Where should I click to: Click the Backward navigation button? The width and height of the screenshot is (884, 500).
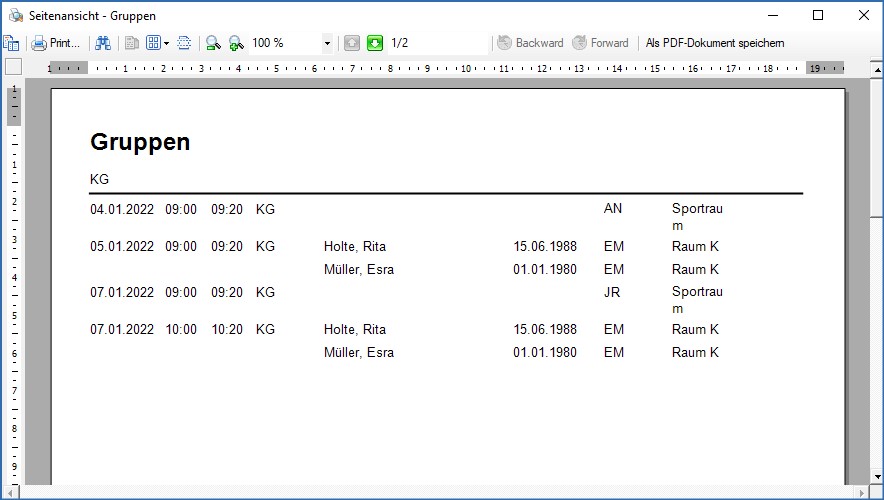click(530, 43)
